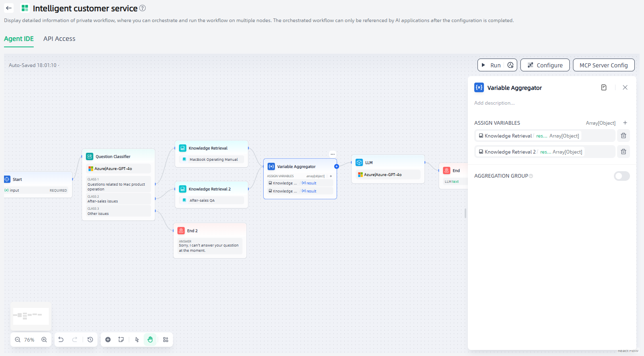Zoom in the canvas with the plus magnifier
This screenshot has height=356, width=644.
pos(44,340)
